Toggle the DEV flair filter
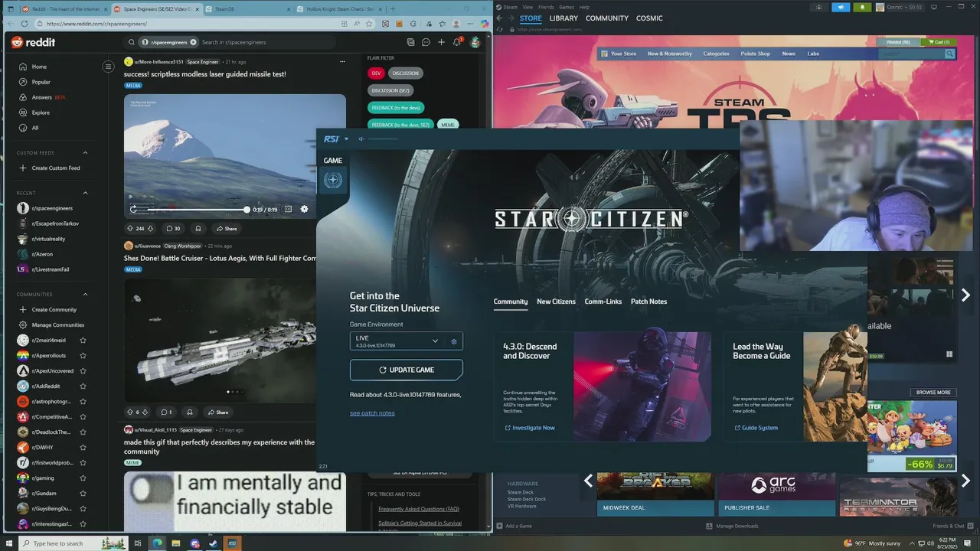980x551 pixels. pos(376,73)
